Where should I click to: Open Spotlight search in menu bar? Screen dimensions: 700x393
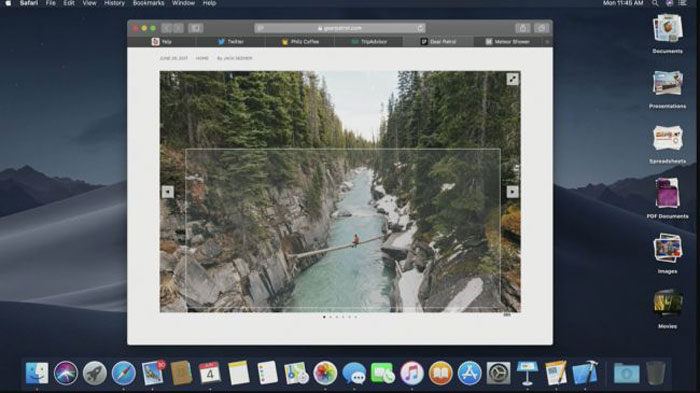point(655,3)
